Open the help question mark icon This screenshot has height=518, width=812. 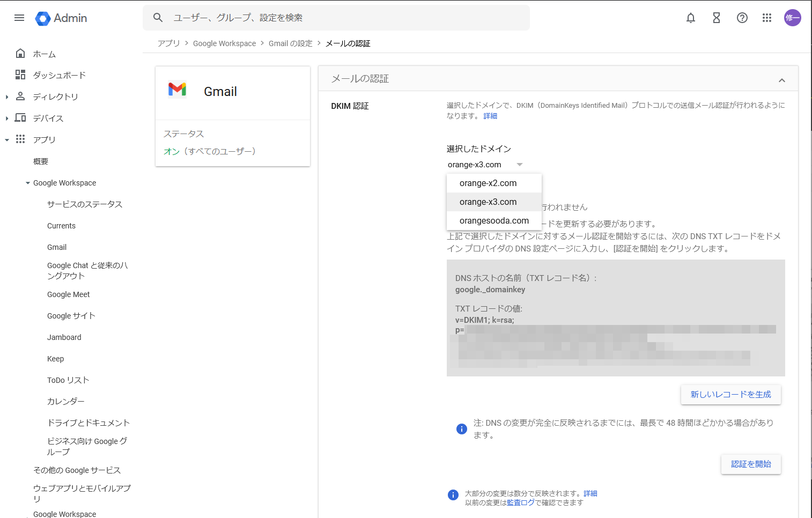tap(742, 18)
